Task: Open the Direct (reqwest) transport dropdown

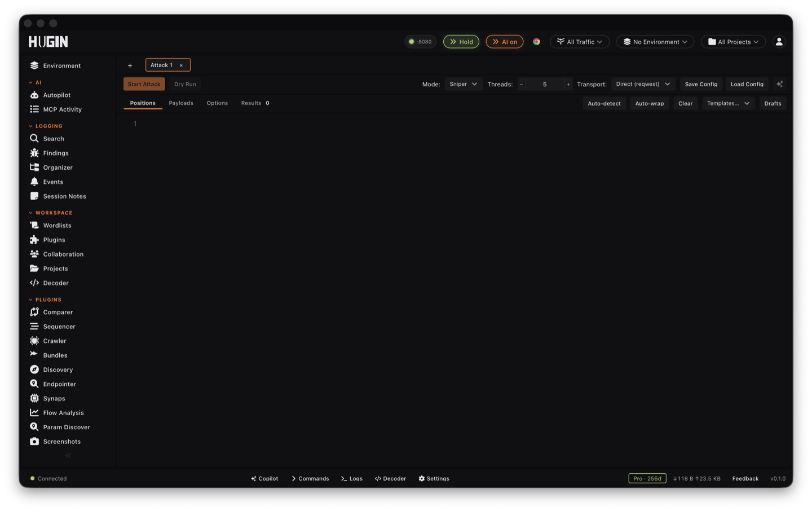Action: 643,84
